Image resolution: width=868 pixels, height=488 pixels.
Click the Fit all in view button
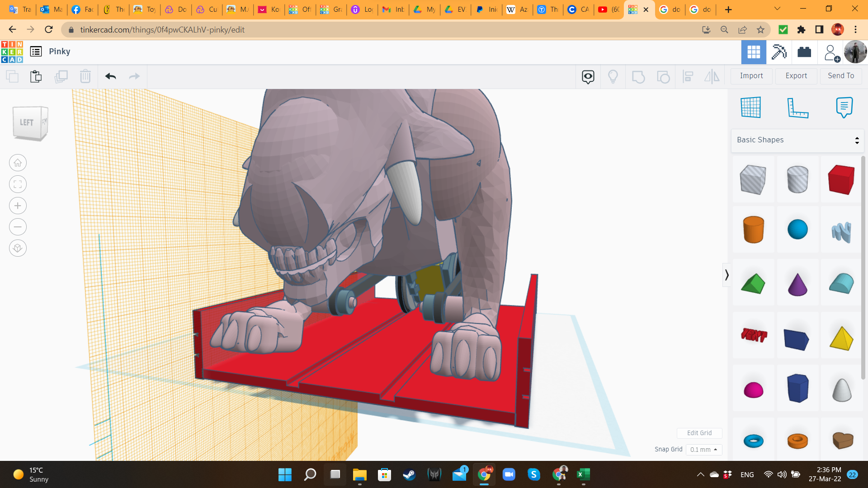pyautogui.click(x=18, y=184)
